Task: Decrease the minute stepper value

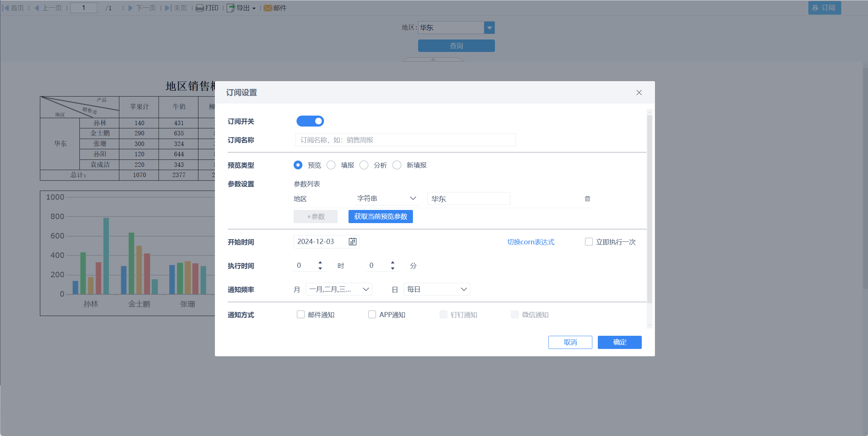Action: point(393,268)
